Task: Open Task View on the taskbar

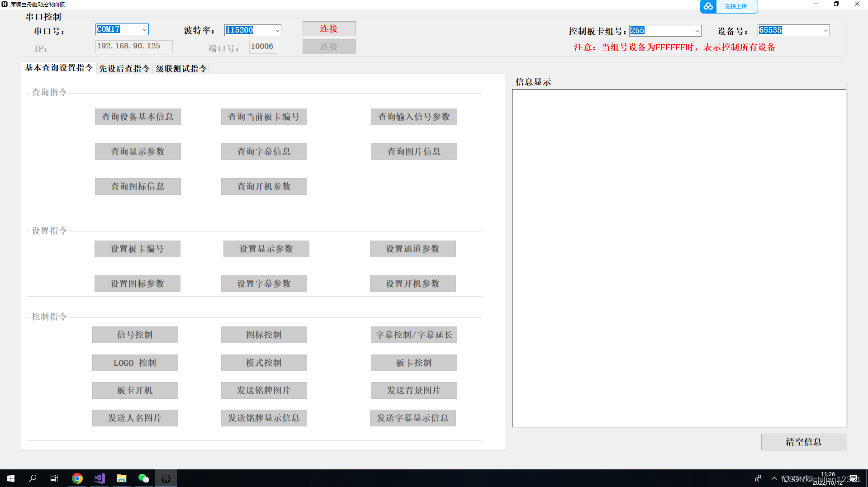Action: tap(54, 478)
